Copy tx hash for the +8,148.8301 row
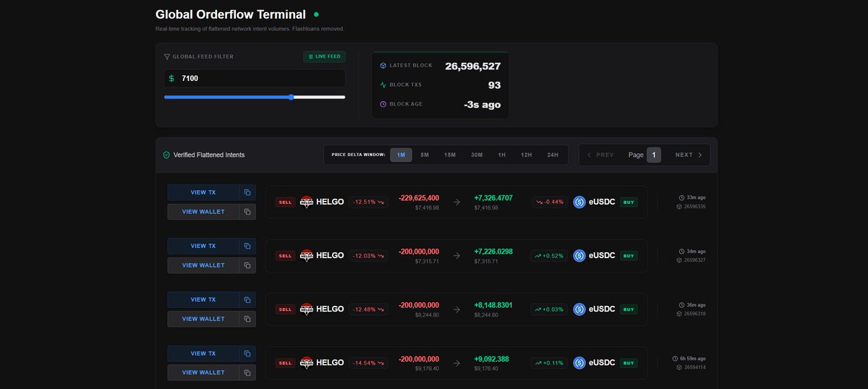868x389 pixels. [247, 299]
